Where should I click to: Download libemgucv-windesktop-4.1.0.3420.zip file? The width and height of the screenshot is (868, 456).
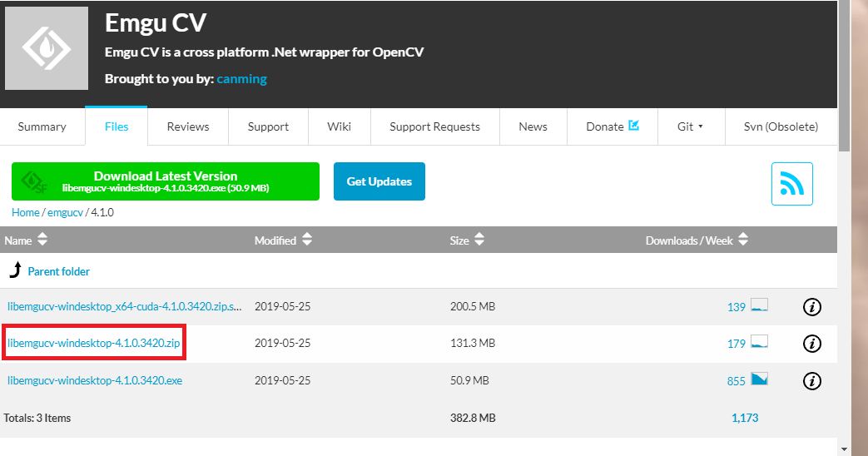(93, 343)
